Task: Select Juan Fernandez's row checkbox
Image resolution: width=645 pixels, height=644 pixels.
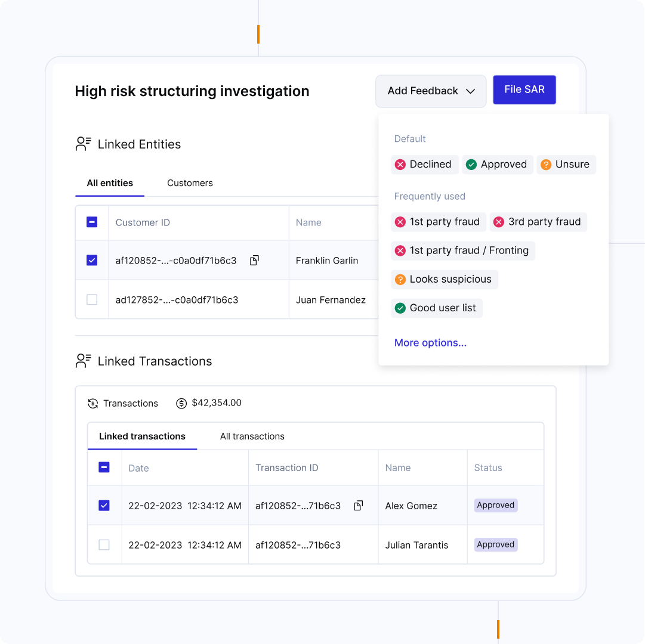Action: (91, 299)
